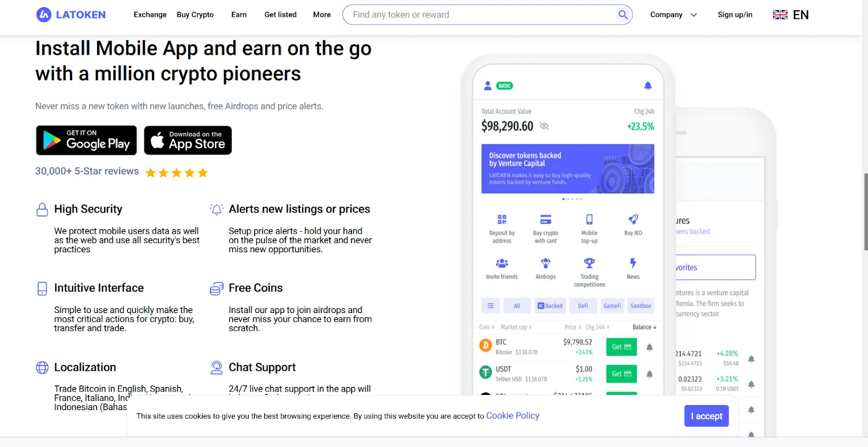Open the EN language selector
The image size is (868, 447).
pos(801,15)
